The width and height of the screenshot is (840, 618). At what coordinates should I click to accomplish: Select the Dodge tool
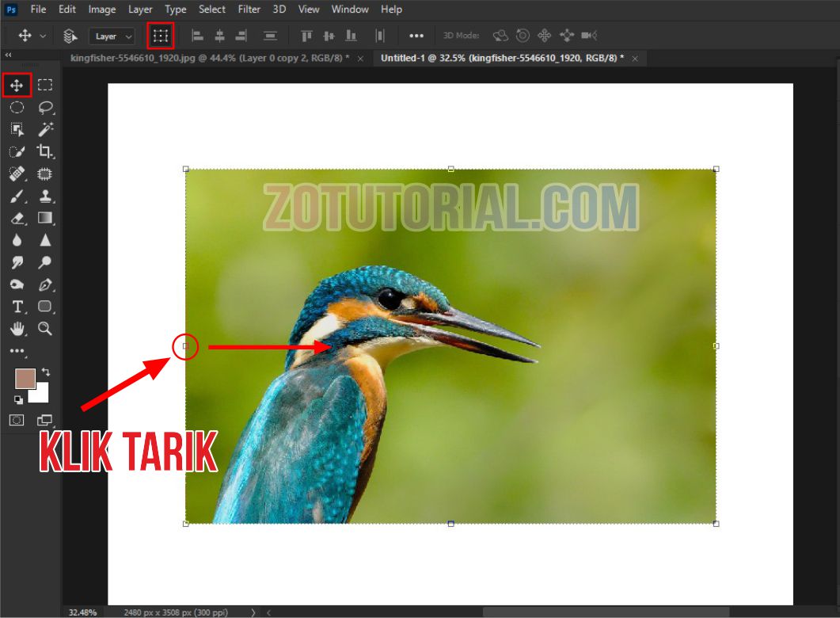(45, 262)
